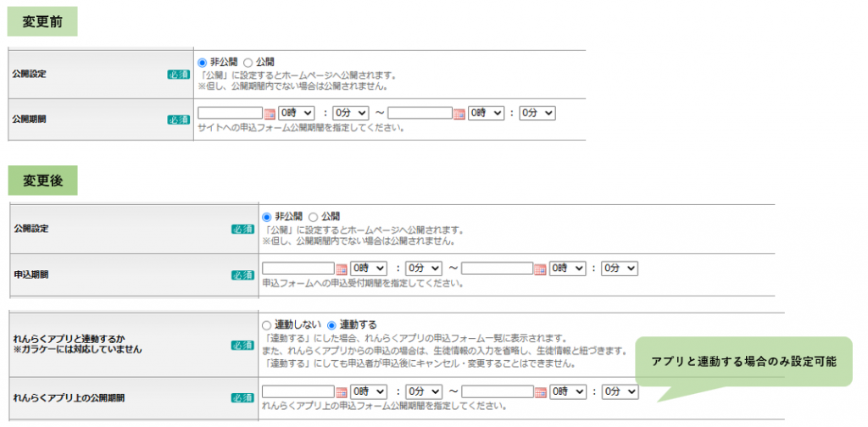
Task: Open start-date calendar icon in 変更前 公開期間 row
Action: coord(270,114)
